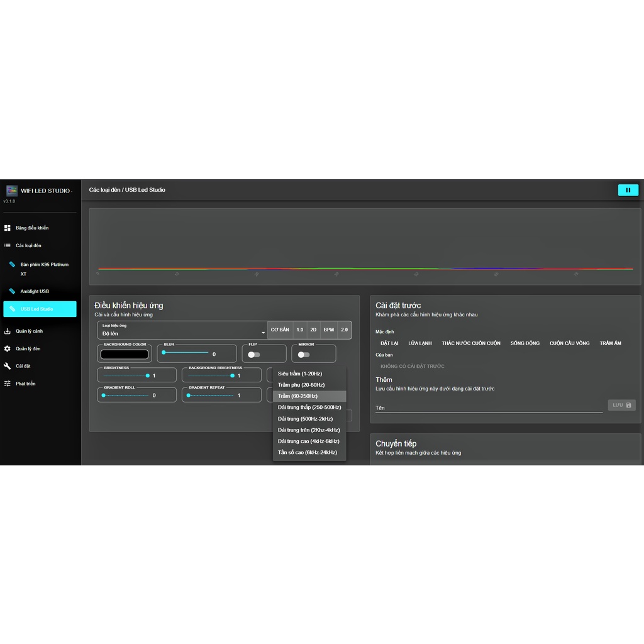Open Quản lý cảnh download icon
The image size is (644, 644).
click(x=8, y=331)
